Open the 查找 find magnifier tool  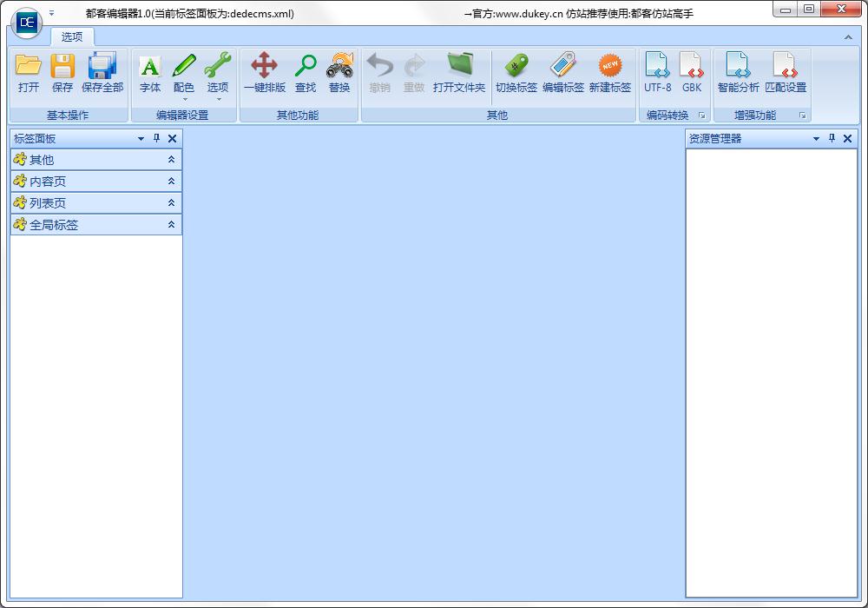tap(306, 73)
